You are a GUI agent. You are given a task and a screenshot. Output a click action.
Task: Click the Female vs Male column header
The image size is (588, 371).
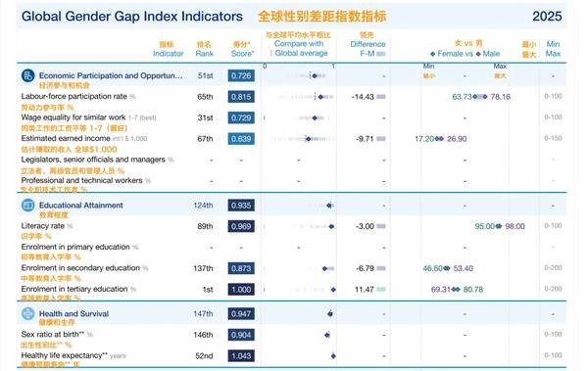tap(465, 54)
